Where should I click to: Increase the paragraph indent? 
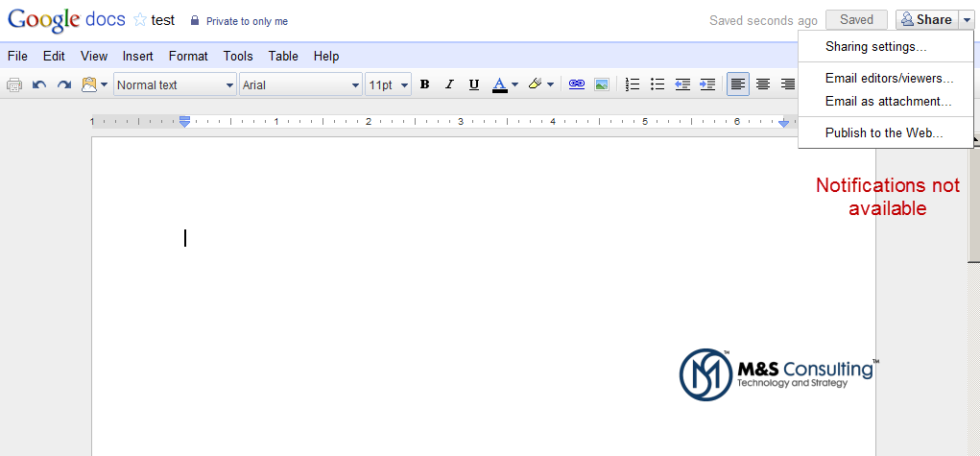[x=707, y=84]
